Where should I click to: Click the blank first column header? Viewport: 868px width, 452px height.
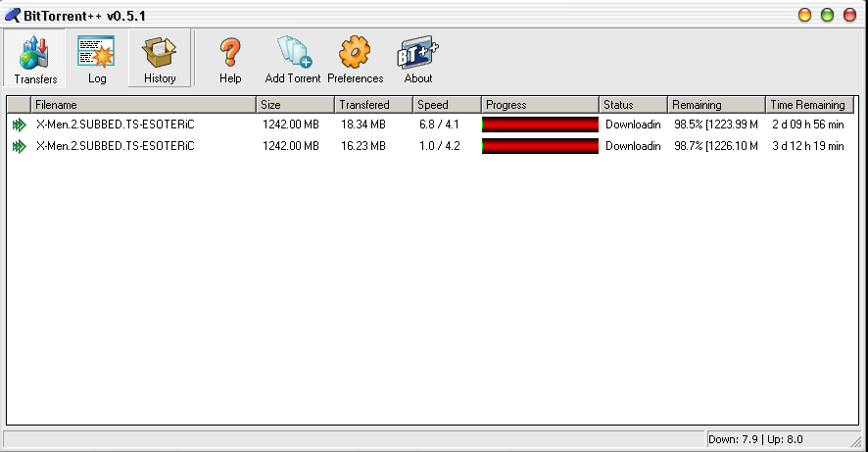pyautogui.click(x=19, y=105)
